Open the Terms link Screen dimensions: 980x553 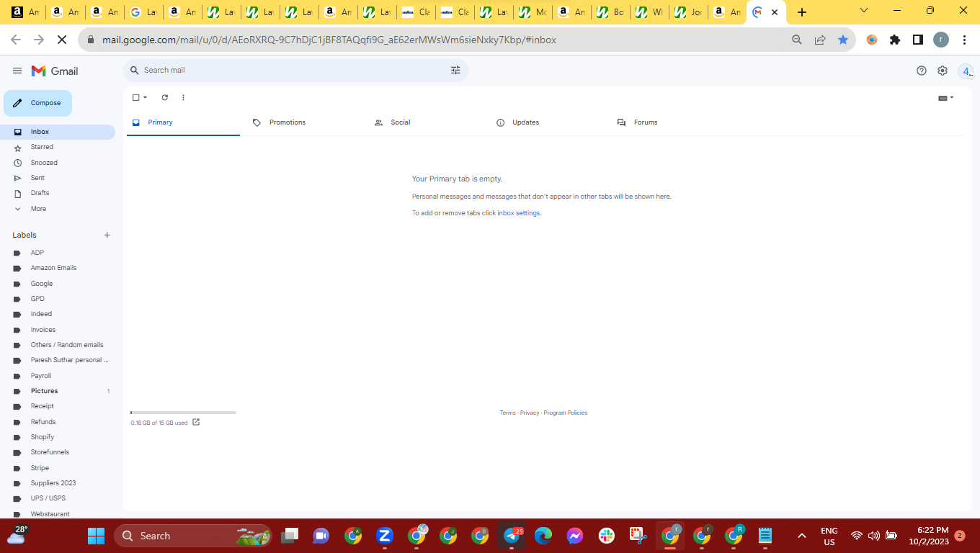(x=507, y=413)
